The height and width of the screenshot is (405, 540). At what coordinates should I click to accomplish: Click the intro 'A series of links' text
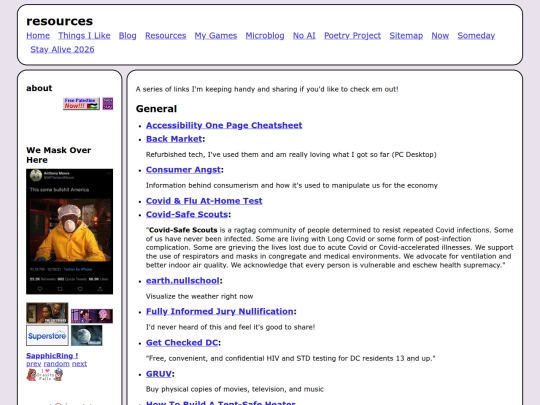pyautogui.click(x=267, y=89)
